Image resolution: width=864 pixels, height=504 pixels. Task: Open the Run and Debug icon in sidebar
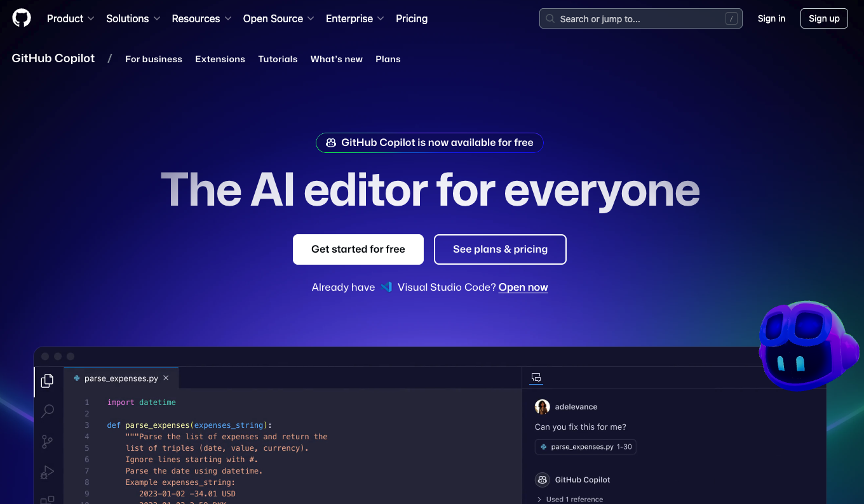click(48, 472)
